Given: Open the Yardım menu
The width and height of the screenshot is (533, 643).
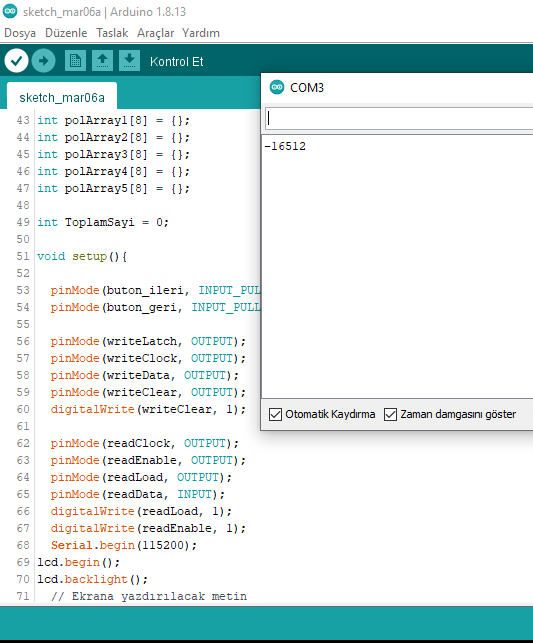Looking at the screenshot, I should pyautogui.click(x=201, y=33).
